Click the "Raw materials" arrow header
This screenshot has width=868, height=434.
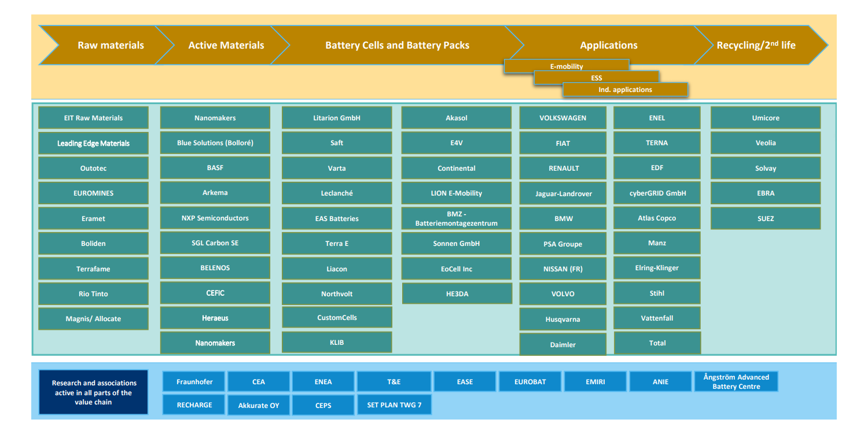[x=107, y=45]
